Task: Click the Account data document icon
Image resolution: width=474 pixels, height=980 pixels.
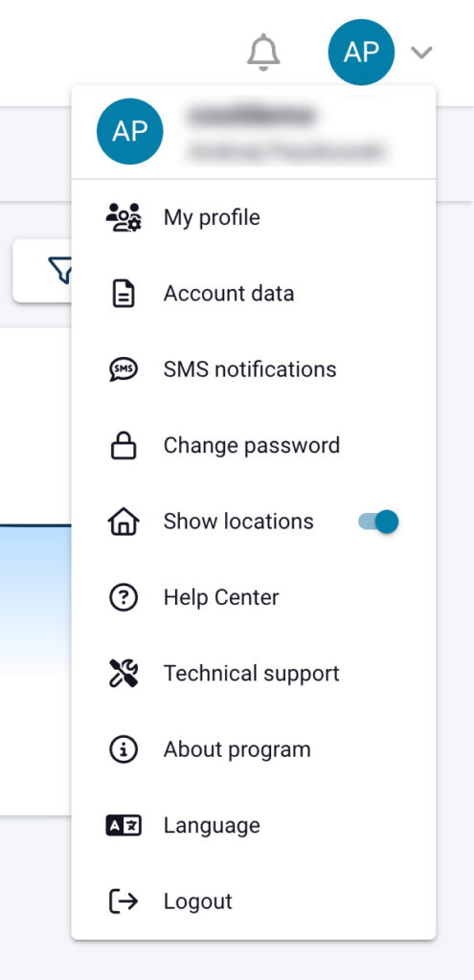Action: pos(124,293)
